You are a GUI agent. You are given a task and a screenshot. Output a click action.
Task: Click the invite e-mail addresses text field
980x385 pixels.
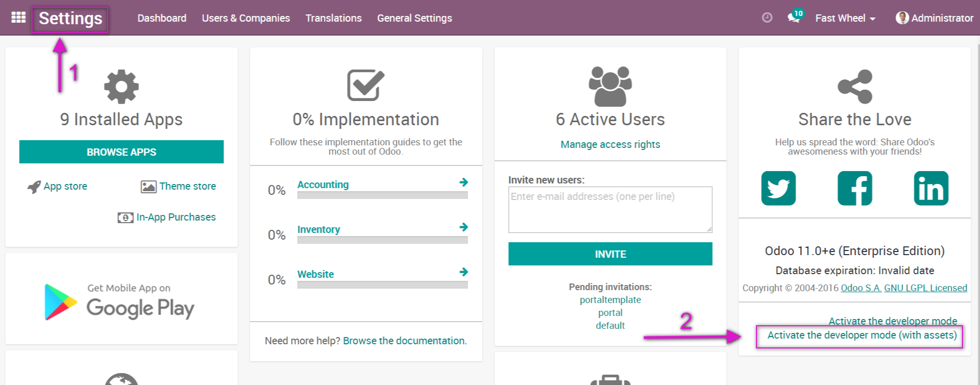610,210
